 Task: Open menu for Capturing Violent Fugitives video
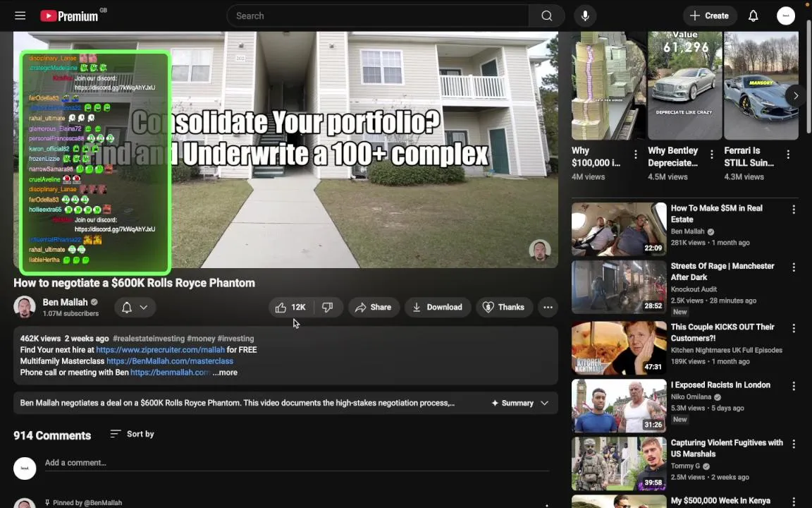pyautogui.click(x=794, y=445)
